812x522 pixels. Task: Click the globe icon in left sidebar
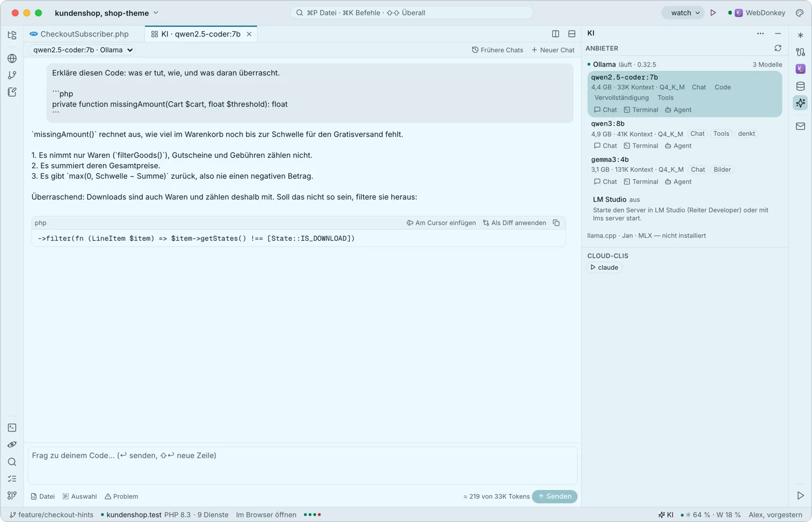(12, 58)
